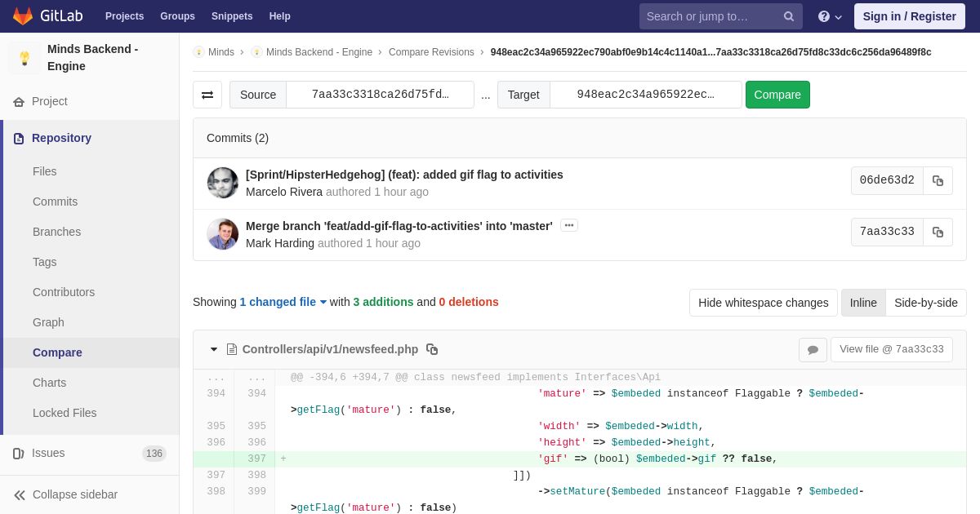Open Files in repository sidebar

pyautogui.click(x=45, y=171)
